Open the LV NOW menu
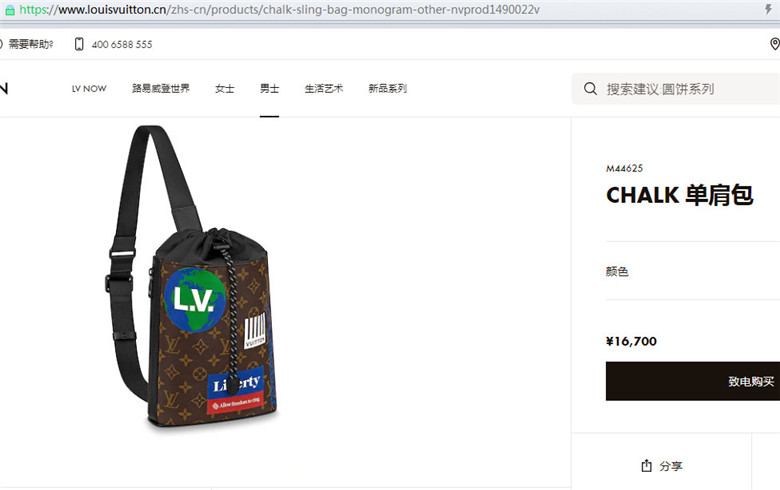The height and width of the screenshot is (490, 780). [x=89, y=89]
